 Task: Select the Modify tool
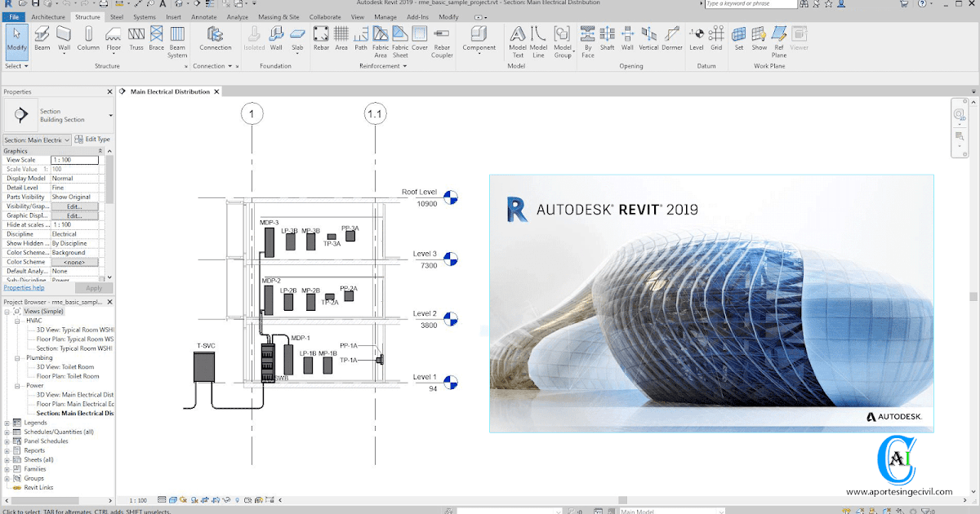[16, 41]
